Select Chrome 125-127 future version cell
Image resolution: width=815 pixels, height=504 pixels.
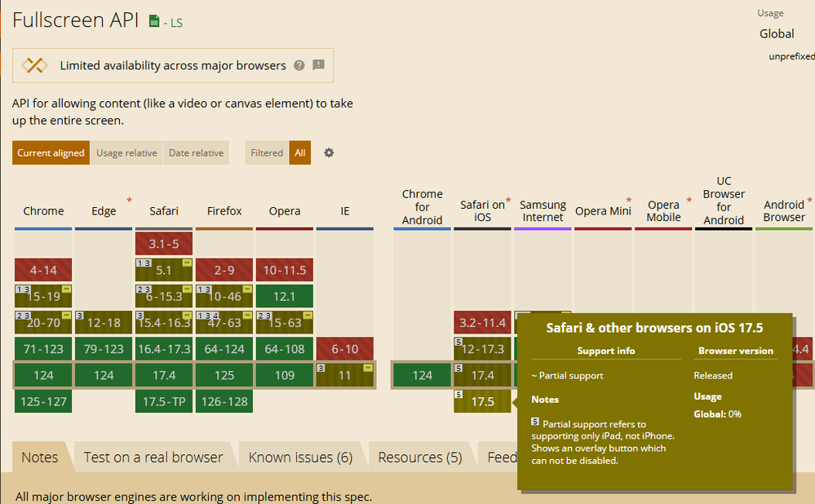pyautogui.click(x=43, y=401)
